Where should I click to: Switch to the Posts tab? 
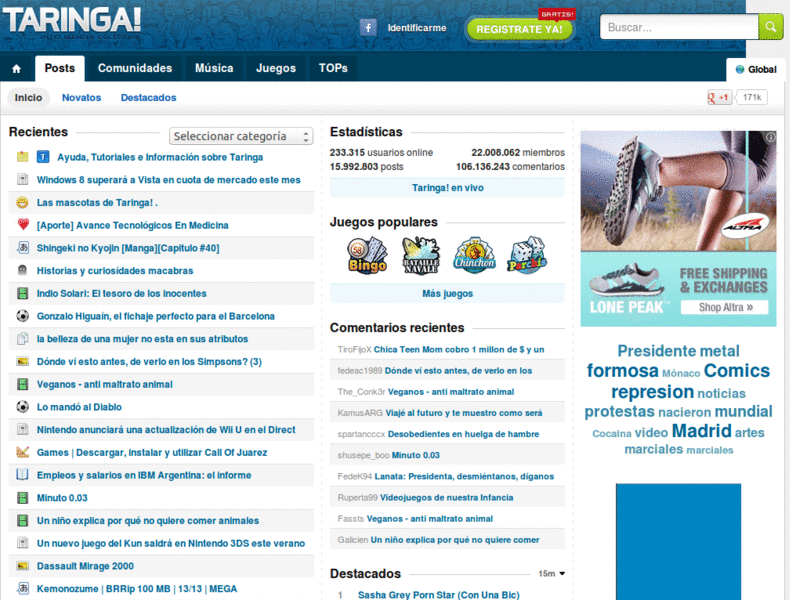coord(60,68)
